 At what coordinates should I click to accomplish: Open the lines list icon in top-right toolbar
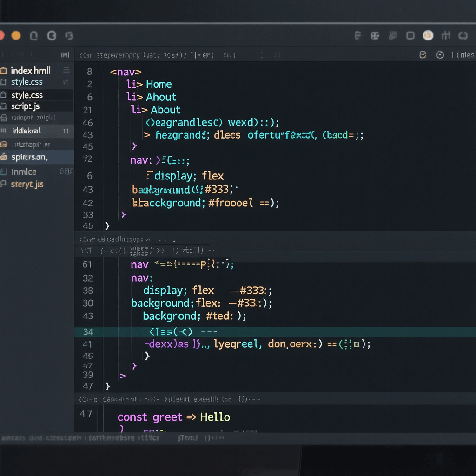358,35
